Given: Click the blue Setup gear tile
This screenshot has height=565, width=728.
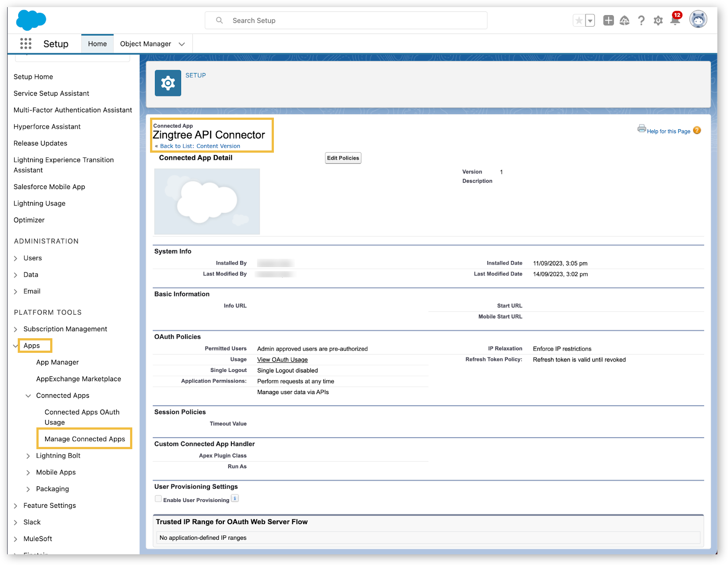Looking at the screenshot, I should coord(168,83).
